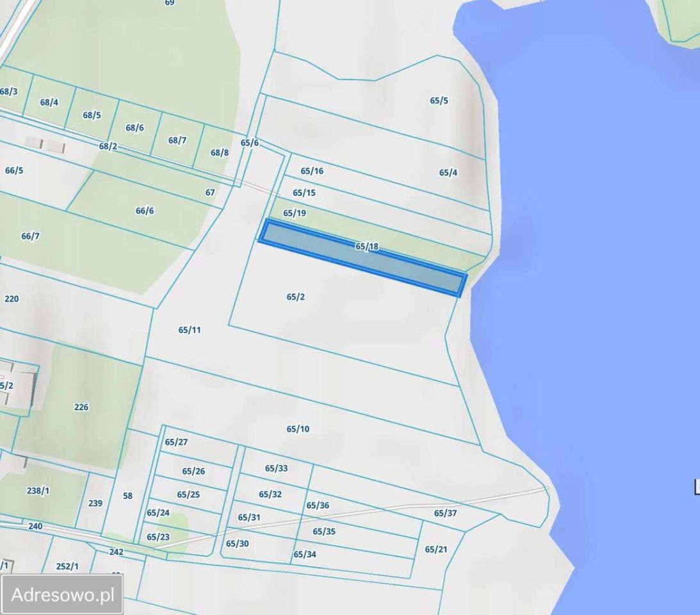Click parcel label 65/23

click(158, 537)
